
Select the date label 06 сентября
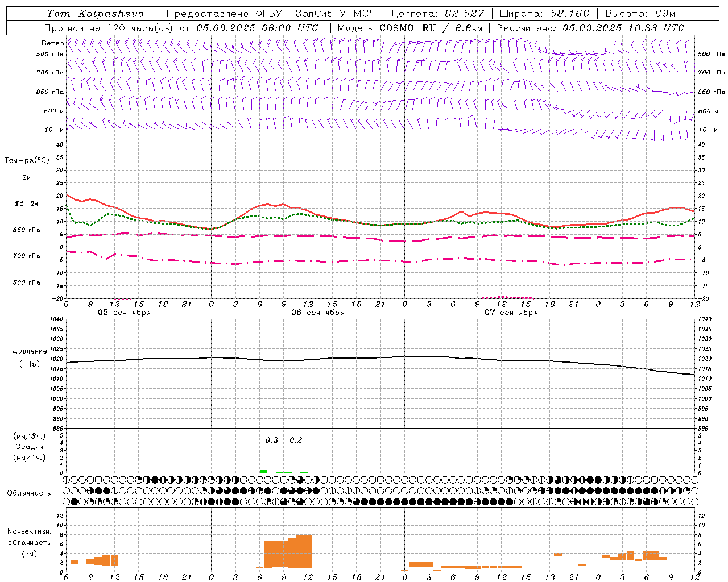pyautogui.click(x=318, y=313)
